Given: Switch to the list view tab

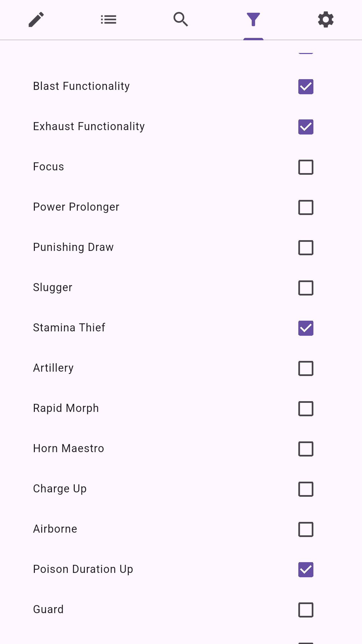Looking at the screenshot, I should (x=109, y=19).
